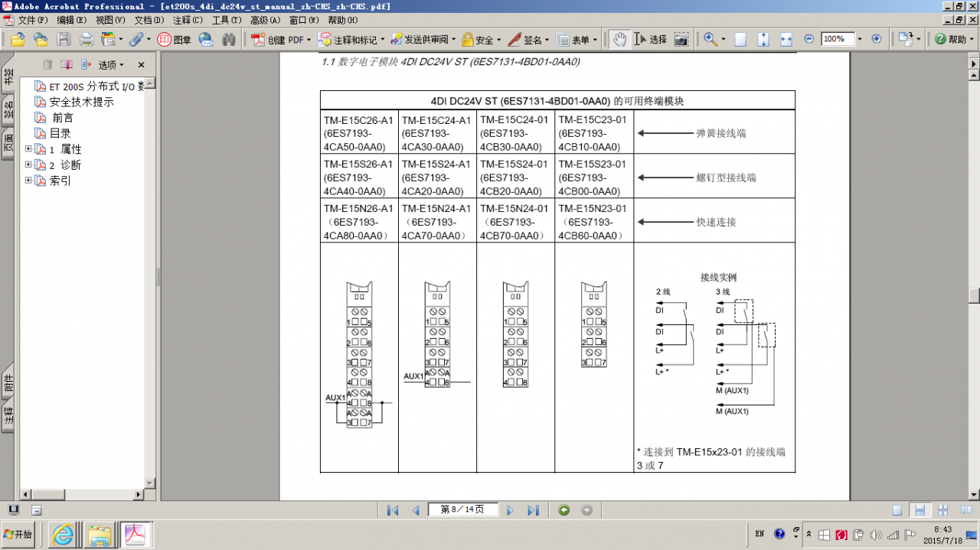Viewport: 980px width, 550px height.
Task: Open search with the binoculars icon
Action: (229, 39)
